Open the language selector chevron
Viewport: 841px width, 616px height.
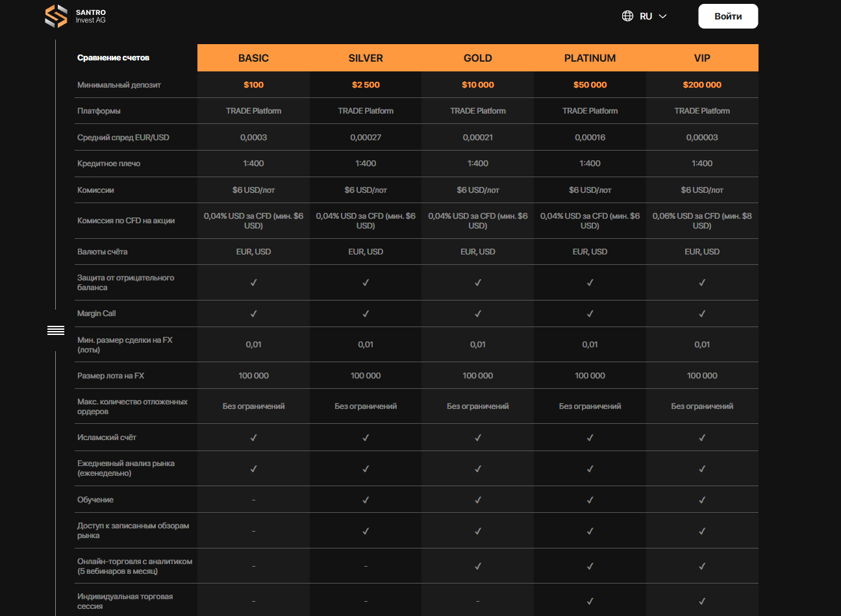click(661, 16)
